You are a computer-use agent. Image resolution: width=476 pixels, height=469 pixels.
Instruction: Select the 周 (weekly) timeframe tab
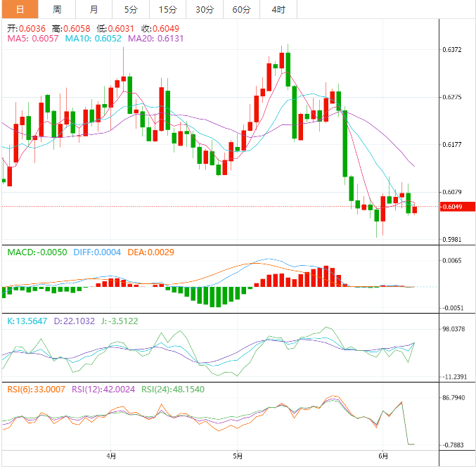coord(57,9)
